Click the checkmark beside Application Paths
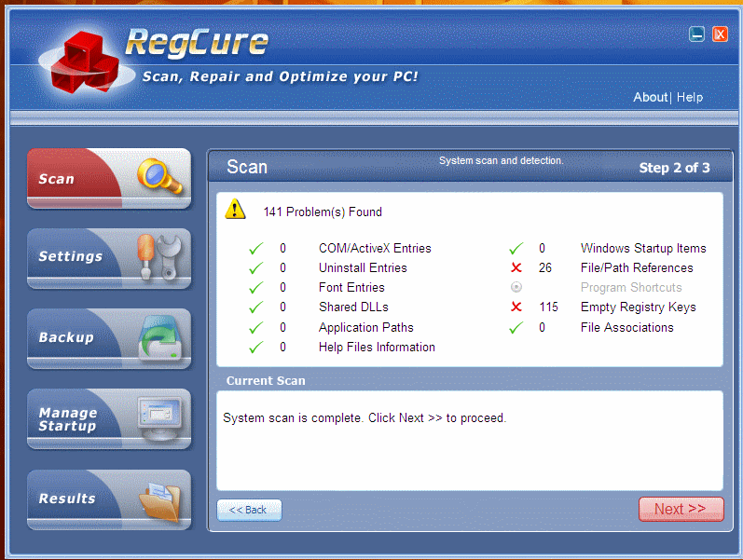743x560 pixels. 255,327
